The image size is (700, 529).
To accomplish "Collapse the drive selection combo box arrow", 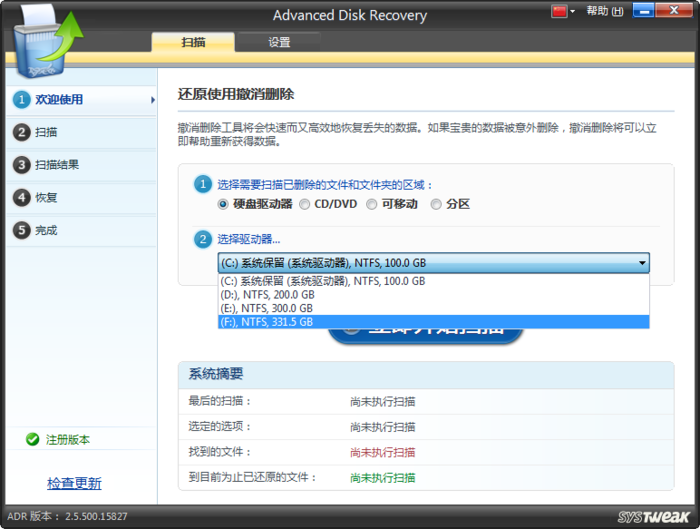I will (642, 263).
